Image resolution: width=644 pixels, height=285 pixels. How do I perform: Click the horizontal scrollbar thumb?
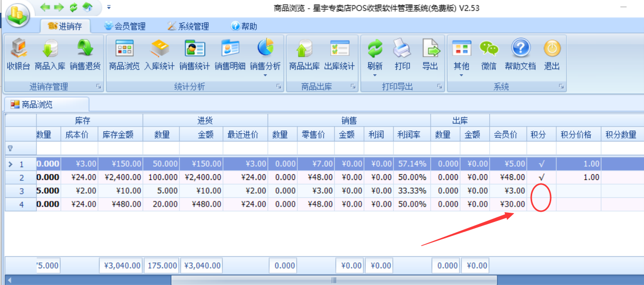(x=334, y=280)
